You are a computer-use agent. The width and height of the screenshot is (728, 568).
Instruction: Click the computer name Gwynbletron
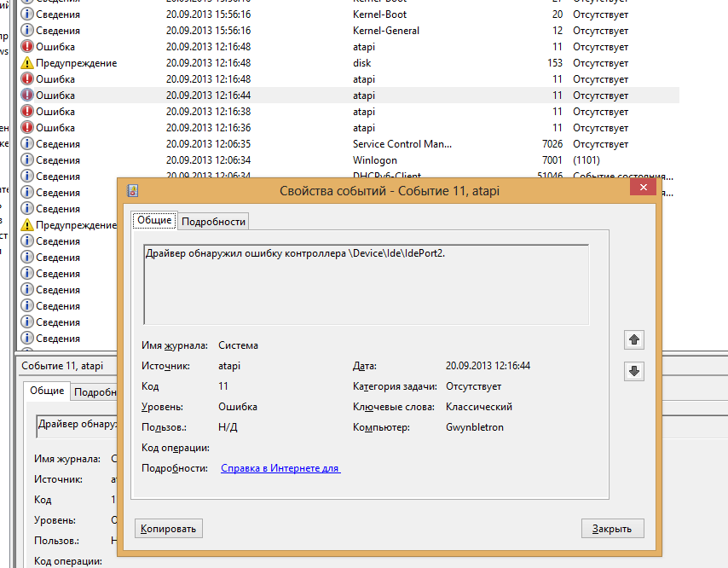click(475, 427)
